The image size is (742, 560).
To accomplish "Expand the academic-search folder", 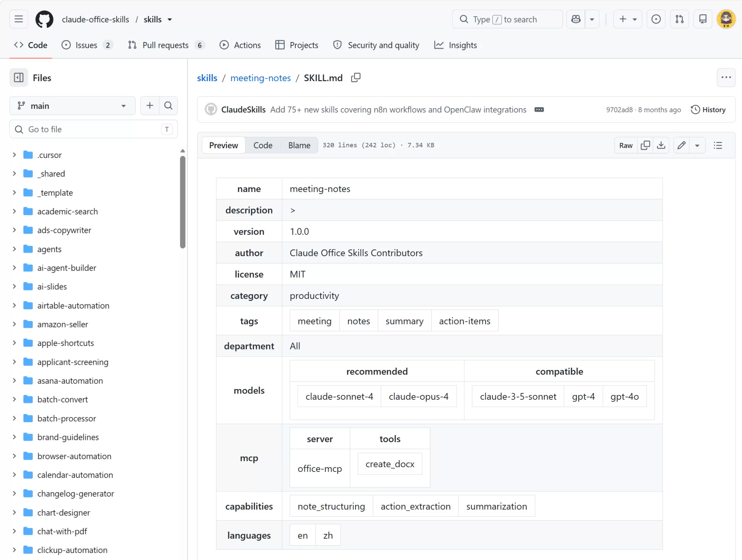I will pos(14,211).
